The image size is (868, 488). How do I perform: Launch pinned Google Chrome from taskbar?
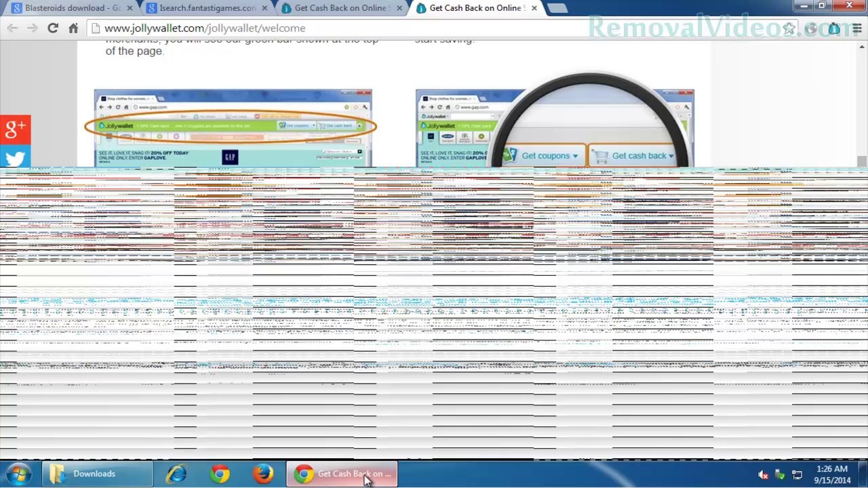[x=220, y=474]
